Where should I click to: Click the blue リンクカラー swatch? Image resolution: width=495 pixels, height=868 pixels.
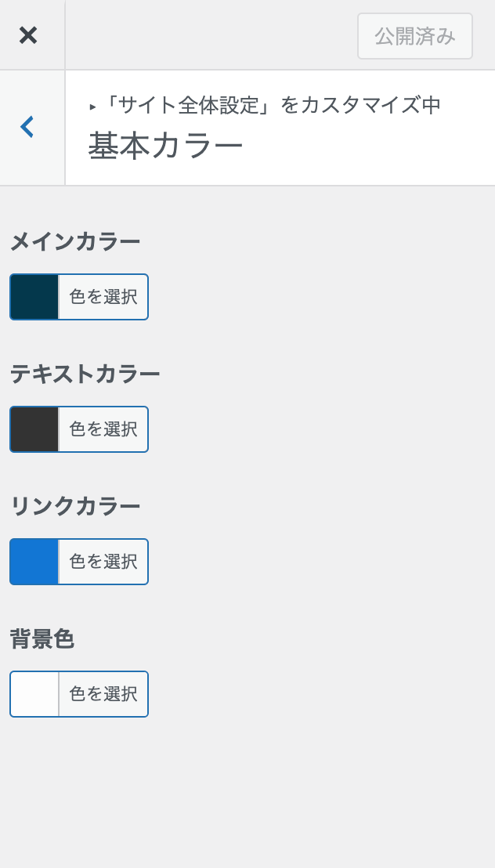(x=34, y=562)
